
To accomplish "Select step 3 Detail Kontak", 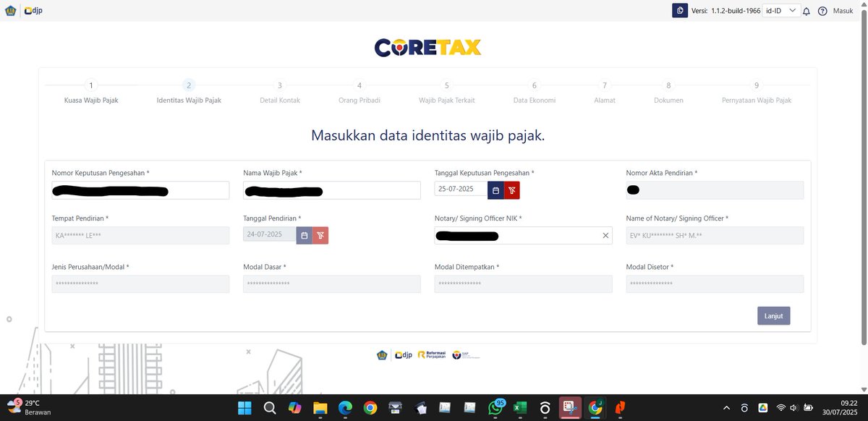I will pos(280,92).
